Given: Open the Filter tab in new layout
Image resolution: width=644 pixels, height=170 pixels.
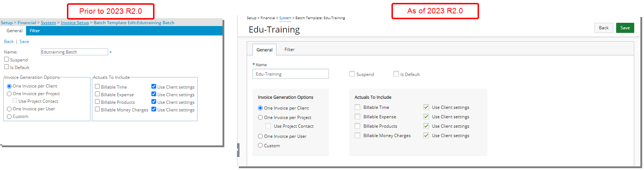Looking at the screenshot, I should 289,50.
